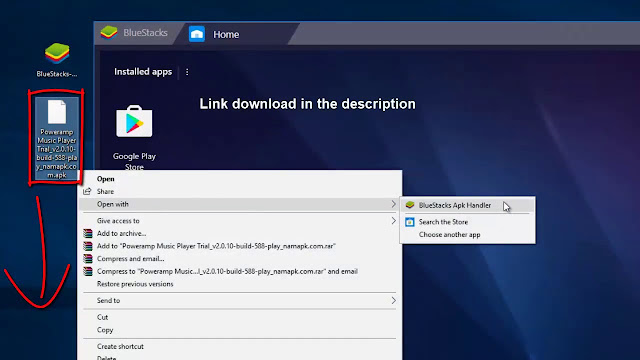Click the BlueStacks Apk Handler icon

coord(410,205)
